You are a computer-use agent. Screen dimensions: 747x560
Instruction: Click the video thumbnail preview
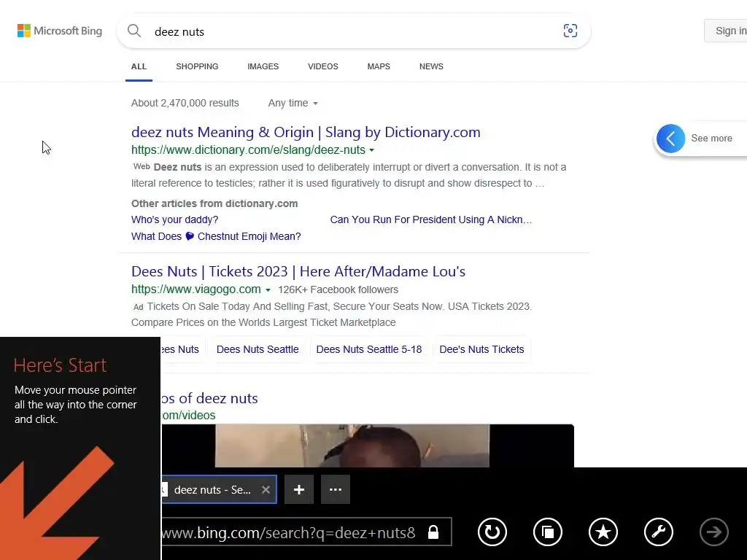pos(368,446)
